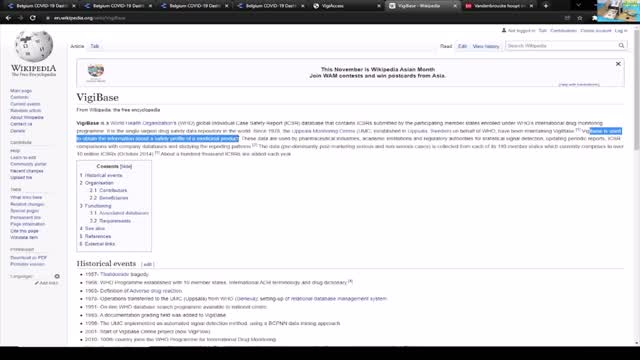
Task: Jump to 1 Historical events in contents
Action: [x=101, y=175]
